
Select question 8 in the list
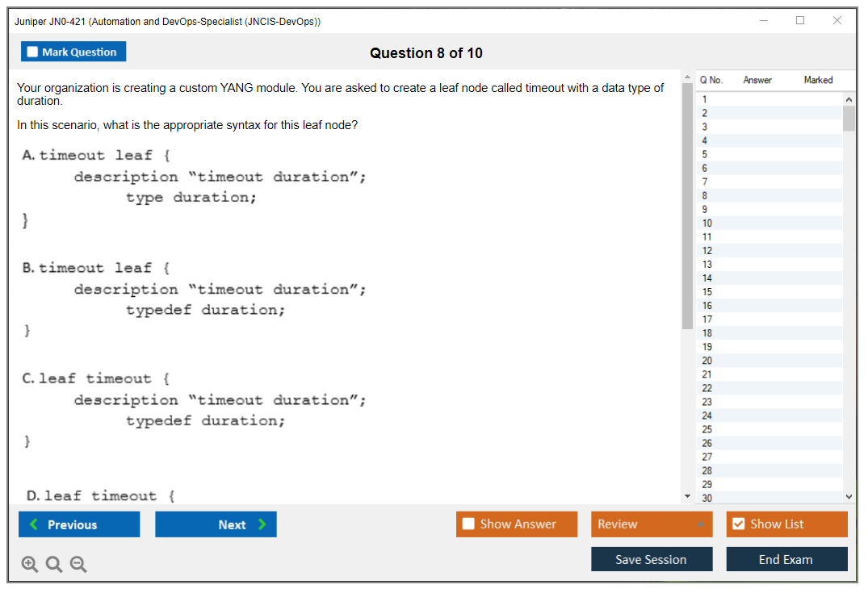(x=707, y=195)
